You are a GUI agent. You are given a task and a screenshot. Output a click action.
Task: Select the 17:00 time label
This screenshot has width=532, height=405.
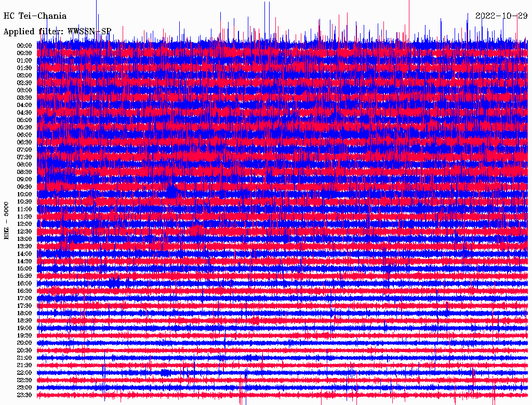tap(24, 299)
